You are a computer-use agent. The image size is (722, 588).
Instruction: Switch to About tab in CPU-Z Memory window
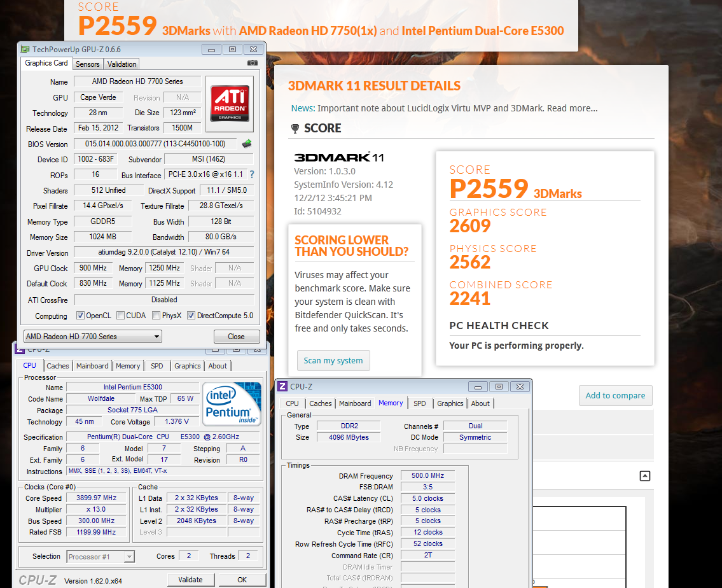tap(480, 403)
